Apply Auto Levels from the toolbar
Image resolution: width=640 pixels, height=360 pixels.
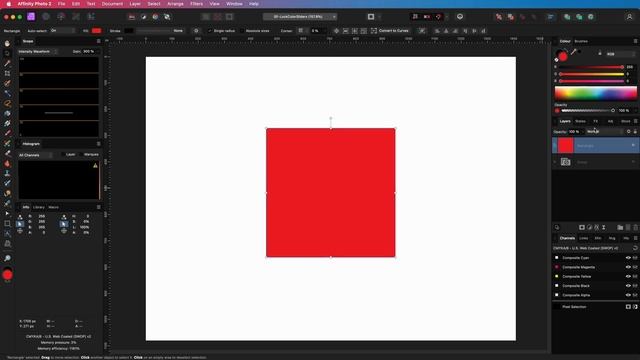tap(131, 17)
